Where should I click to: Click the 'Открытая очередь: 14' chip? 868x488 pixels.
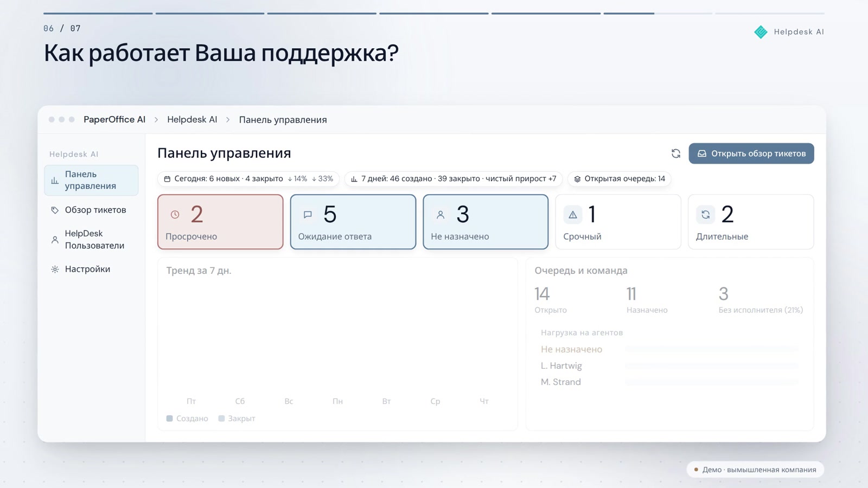tap(620, 179)
